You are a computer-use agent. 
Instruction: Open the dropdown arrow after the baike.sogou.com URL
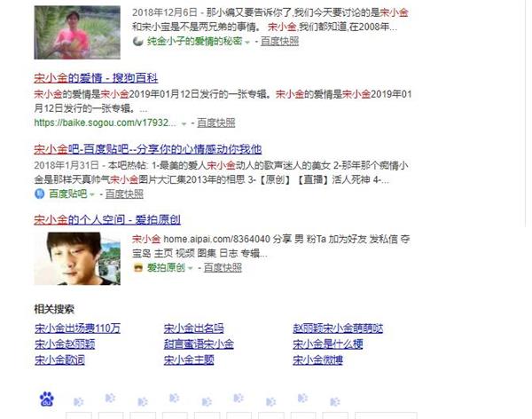184,123
